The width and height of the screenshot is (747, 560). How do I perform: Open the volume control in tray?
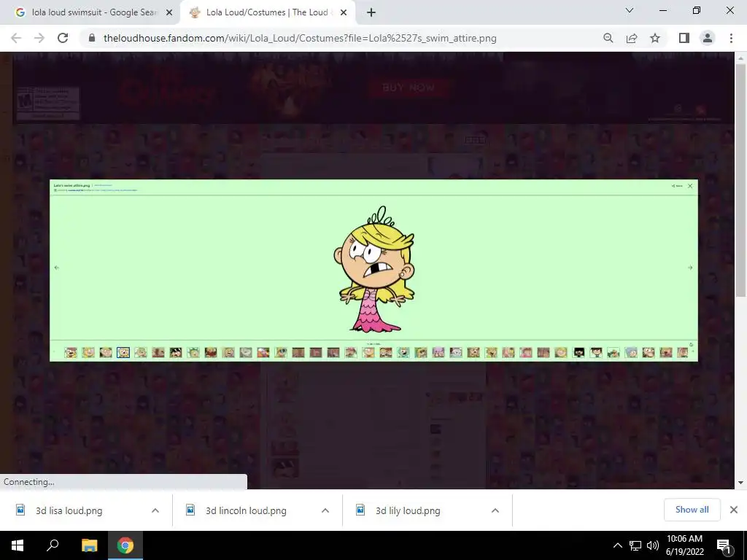point(653,545)
